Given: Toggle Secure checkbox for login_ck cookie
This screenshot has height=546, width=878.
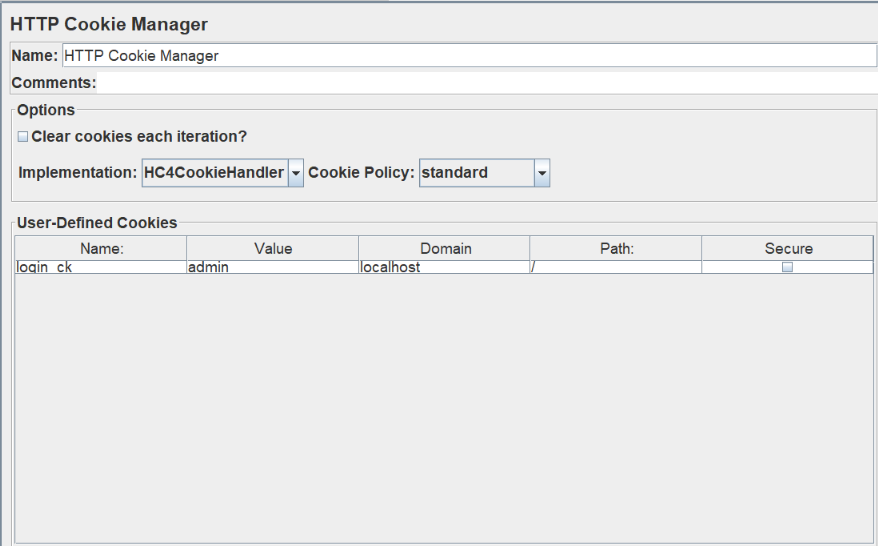Looking at the screenshot, I should pyautogui.click(x=787, y=268).
